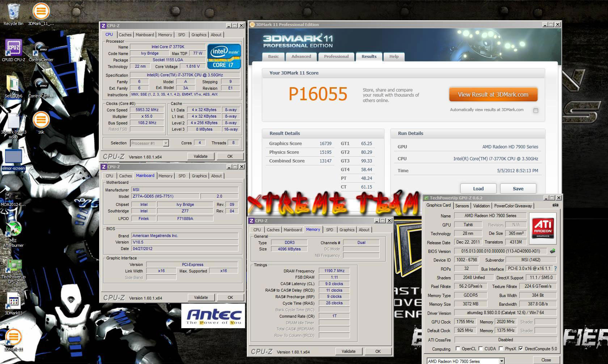Image resolution: width=608 pixels, height=364 pixels.
Task: Select the CPUID CPU-Z desktop icon
Action: tap(13, 51)
